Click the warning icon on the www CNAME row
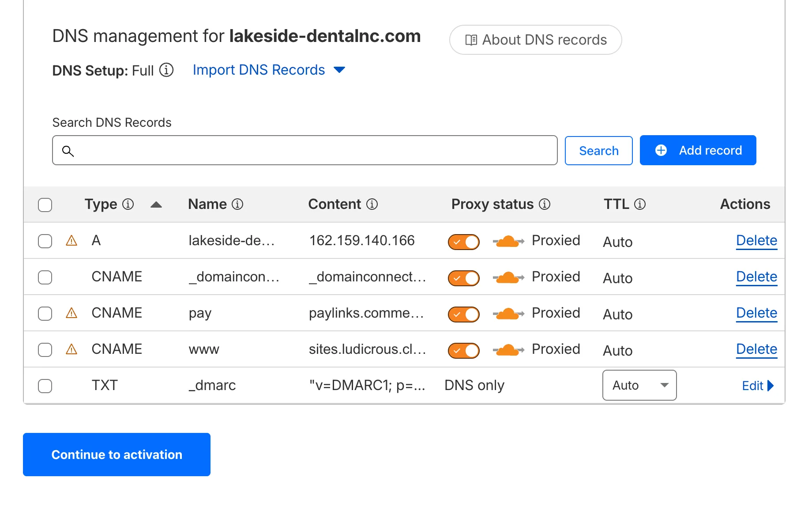Viewport: 812px width, 508px height. 71,349
